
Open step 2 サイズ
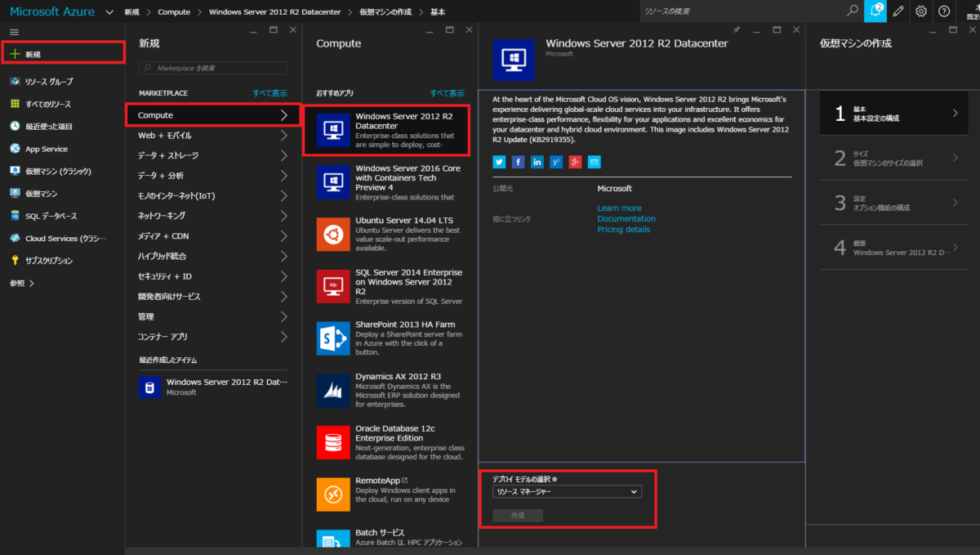893,159
